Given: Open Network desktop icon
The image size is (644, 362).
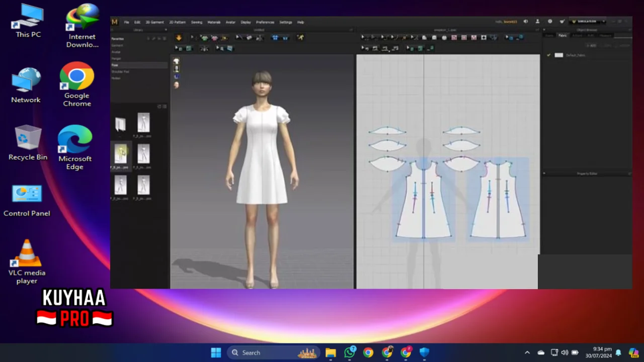Looking at the screenshot, I should coord(26,85).
